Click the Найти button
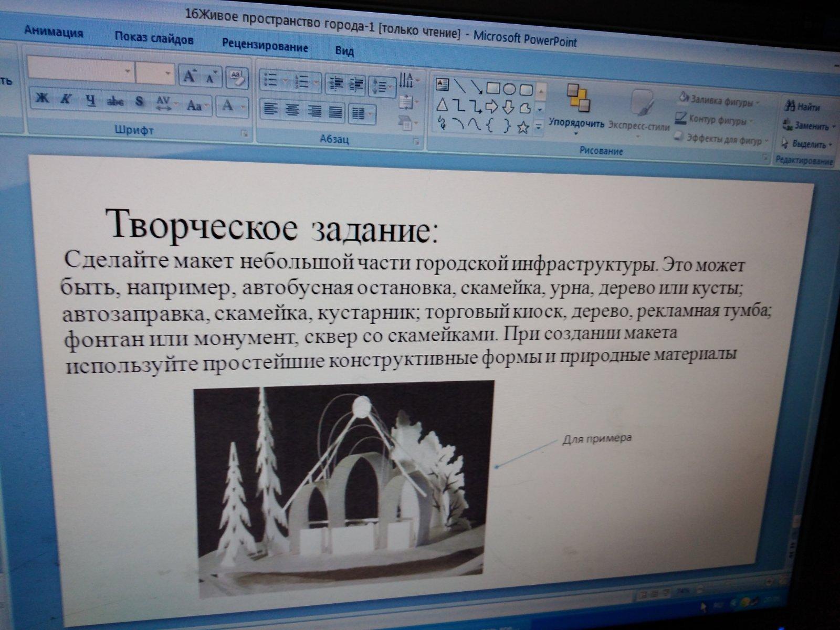 802,107
